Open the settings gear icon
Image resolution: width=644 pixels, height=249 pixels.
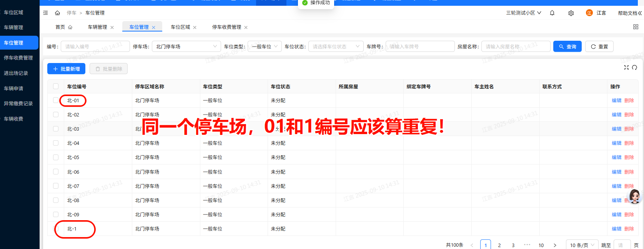tap(571, 13)
